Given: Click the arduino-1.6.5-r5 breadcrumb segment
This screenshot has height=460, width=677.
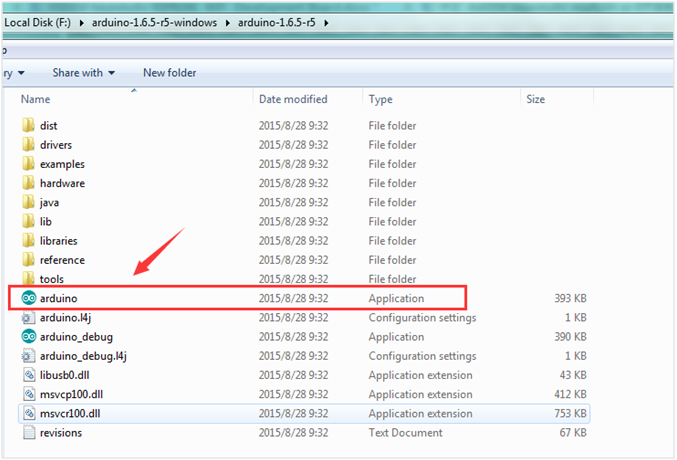Looking at the screenshot, I should [277, 22].
